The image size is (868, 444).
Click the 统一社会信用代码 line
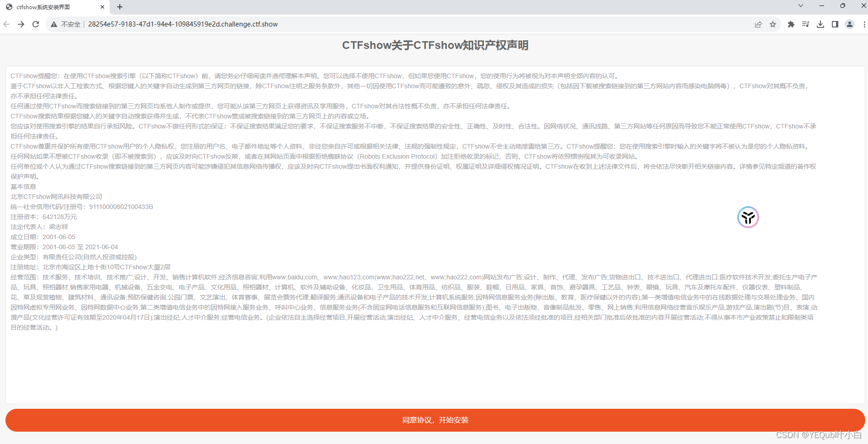pos(82,207)
